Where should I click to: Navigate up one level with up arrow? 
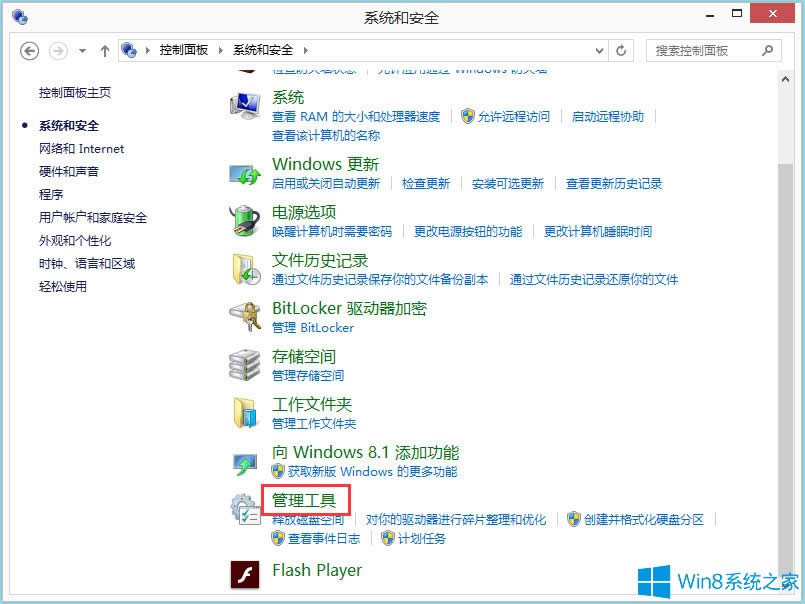pos(106,50)
